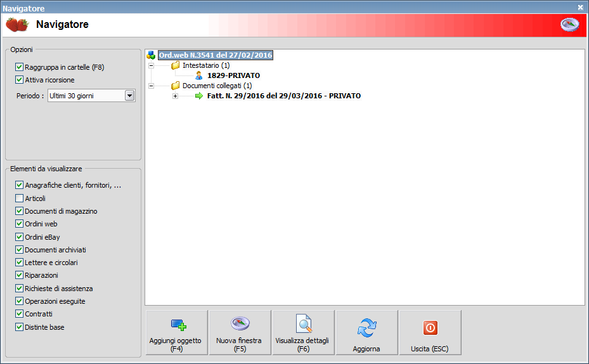The image size is (589, 364).
Task: Click the person icon beside 1829-PRIVATO
Action: click(x=199, y=75)
